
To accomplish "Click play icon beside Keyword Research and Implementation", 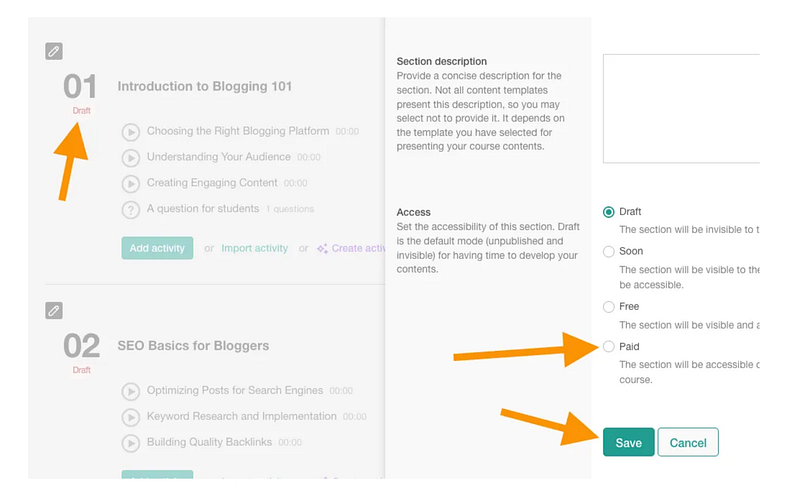I will pyautogui.click(x=131, y=417).
